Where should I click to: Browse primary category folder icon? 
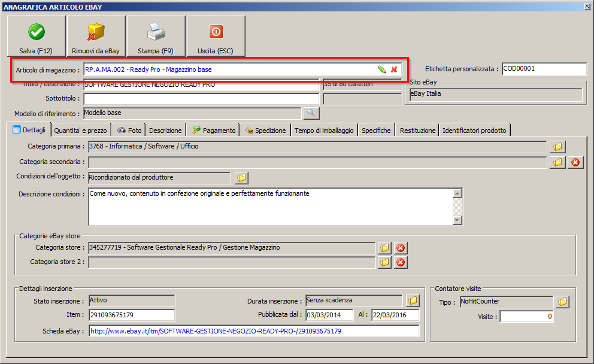coord(557,147)
